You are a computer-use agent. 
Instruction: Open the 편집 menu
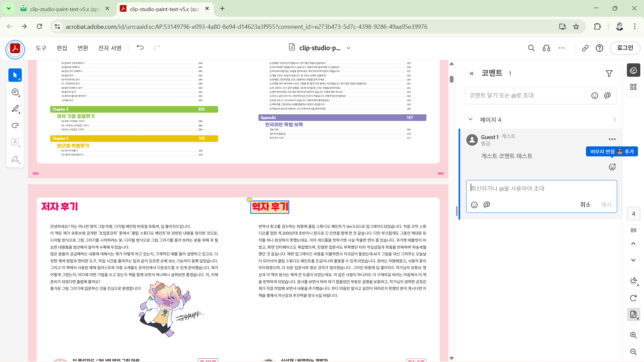pyautogui.click(x=62, y=48)
